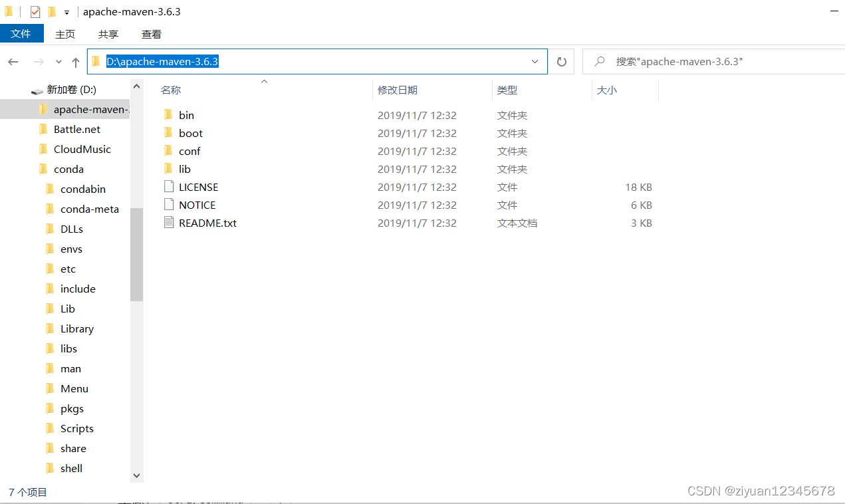Click the modified date of bin folder
The width and height of the screenshot is (845, 504).
(417, 115)
